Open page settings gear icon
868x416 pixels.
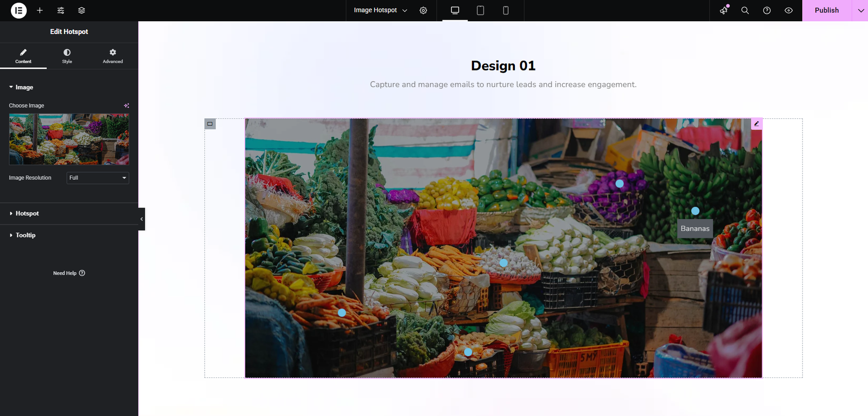pos(423,10)
